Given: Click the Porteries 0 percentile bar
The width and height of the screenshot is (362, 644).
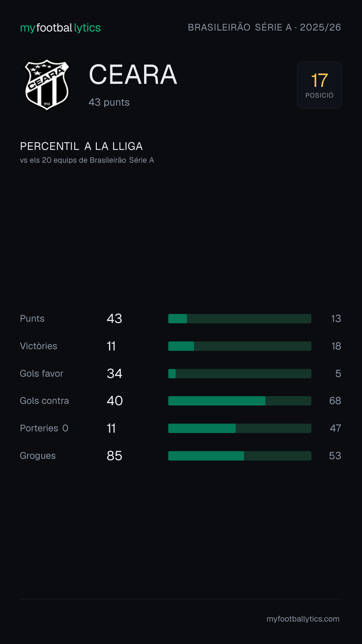Looking at the screenshot, I should pyautogui.click(x=240, y=428).
